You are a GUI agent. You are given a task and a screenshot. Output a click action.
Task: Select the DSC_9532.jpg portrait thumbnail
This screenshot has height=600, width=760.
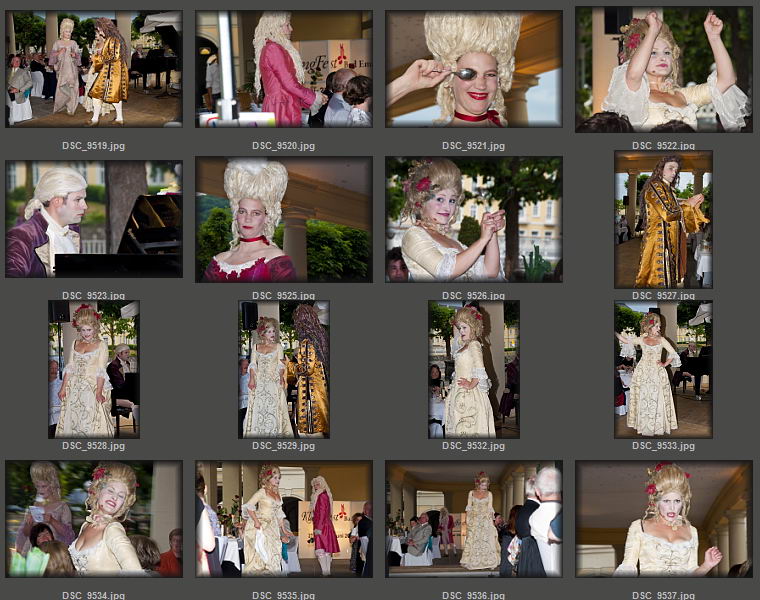(474, 370)
